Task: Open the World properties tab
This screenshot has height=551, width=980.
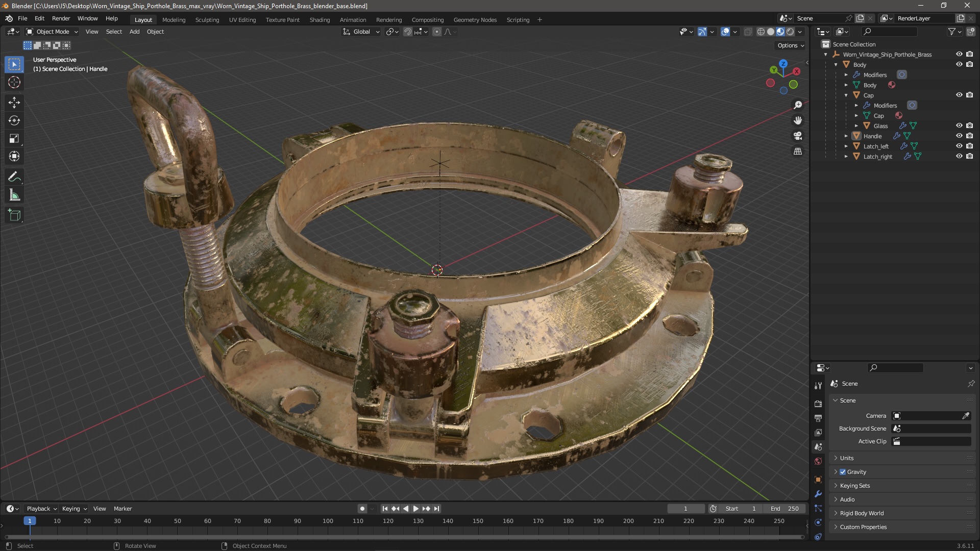Action: click(818, 461)
